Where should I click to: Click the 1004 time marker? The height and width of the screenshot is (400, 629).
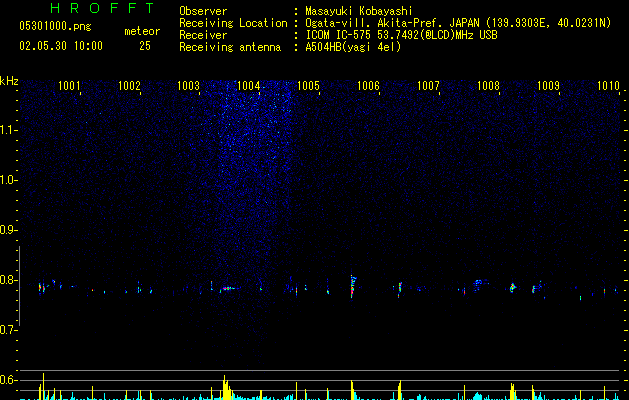[248, 85]
